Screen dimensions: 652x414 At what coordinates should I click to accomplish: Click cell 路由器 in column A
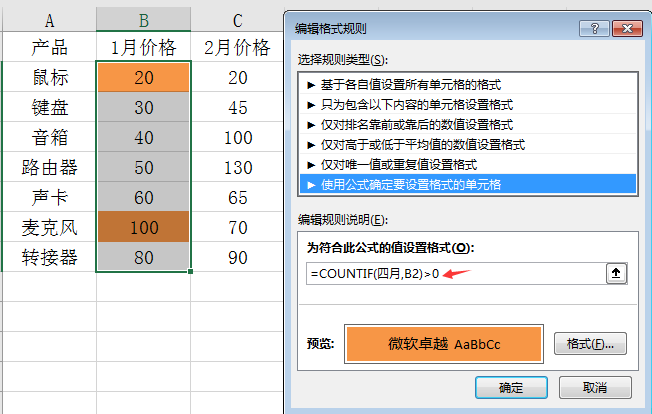tap(49, 167)
